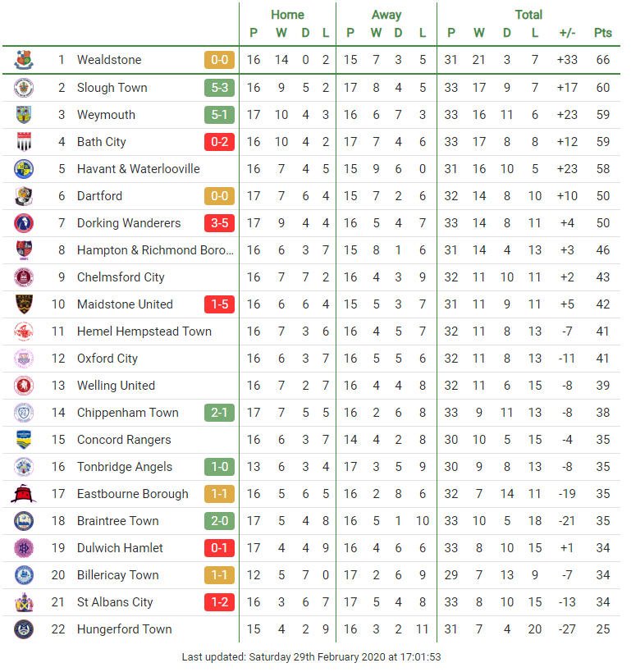Open the Hungerford Town team link

click(x=125, y=629)
